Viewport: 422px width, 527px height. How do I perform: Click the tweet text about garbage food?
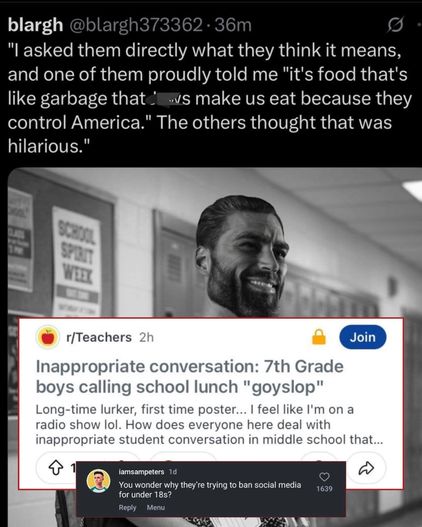coord(210,98)
